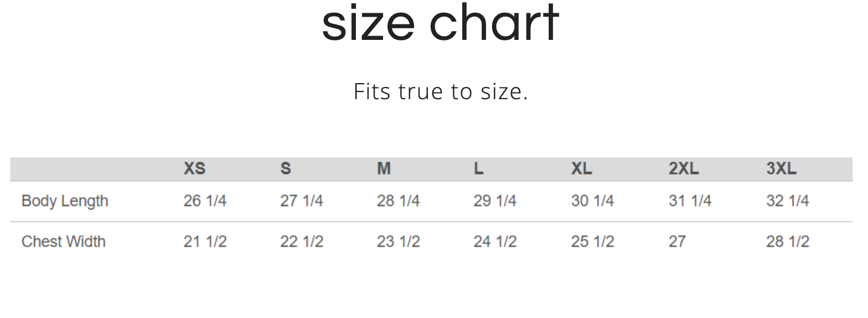Select the XS column header
This screenshot has height=318, width=868.
pyautogui.click(x=195, y=169)
